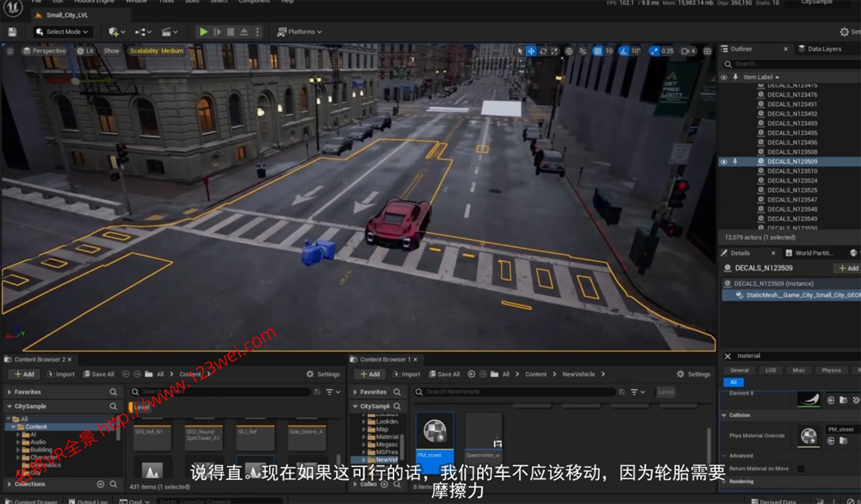Toggle visibility eye for DECALS_N123509

coord(724,162)
